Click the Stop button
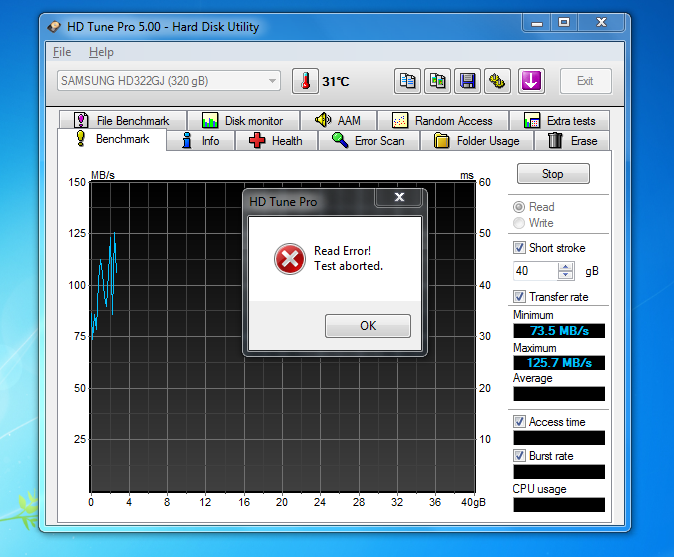This screenshot has height=557, width=674. pos(553,174)
